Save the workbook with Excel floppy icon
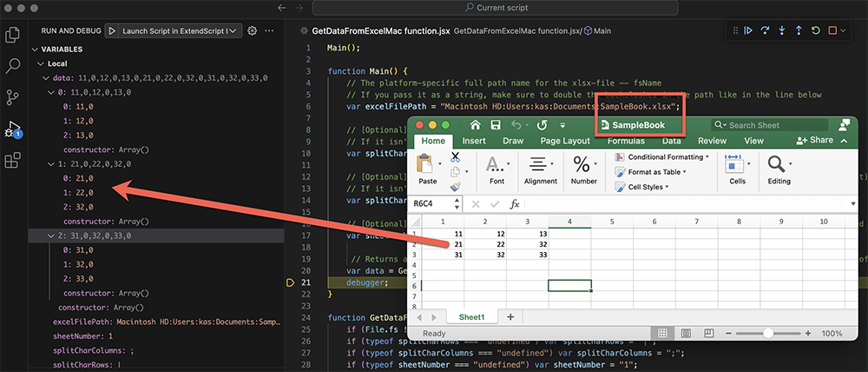868x372 pixels. pos(496,125)
